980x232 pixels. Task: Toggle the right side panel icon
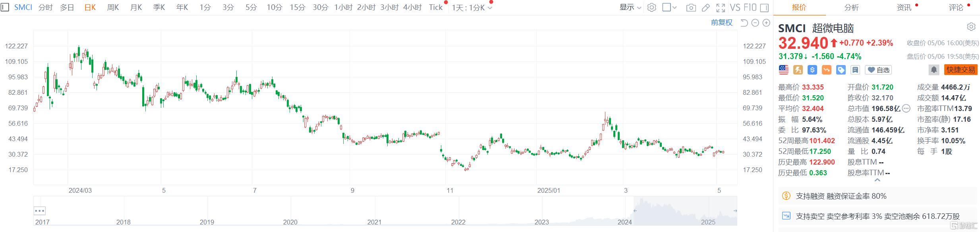pos(764,8)
